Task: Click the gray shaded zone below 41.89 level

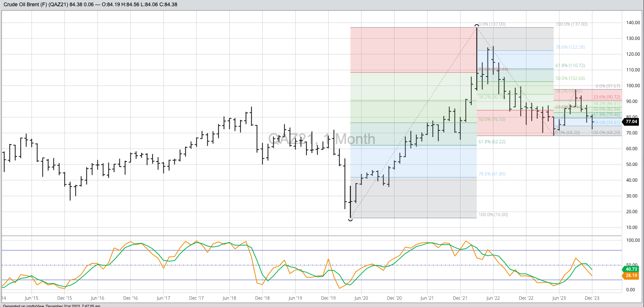Action: click(x=414, y=198)
